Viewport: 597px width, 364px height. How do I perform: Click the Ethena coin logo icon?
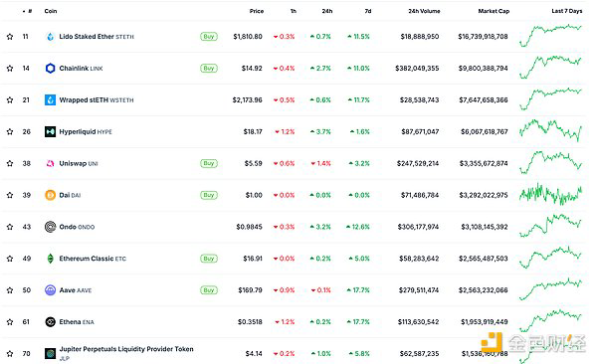pyautogui.click(x=51, y=322)
